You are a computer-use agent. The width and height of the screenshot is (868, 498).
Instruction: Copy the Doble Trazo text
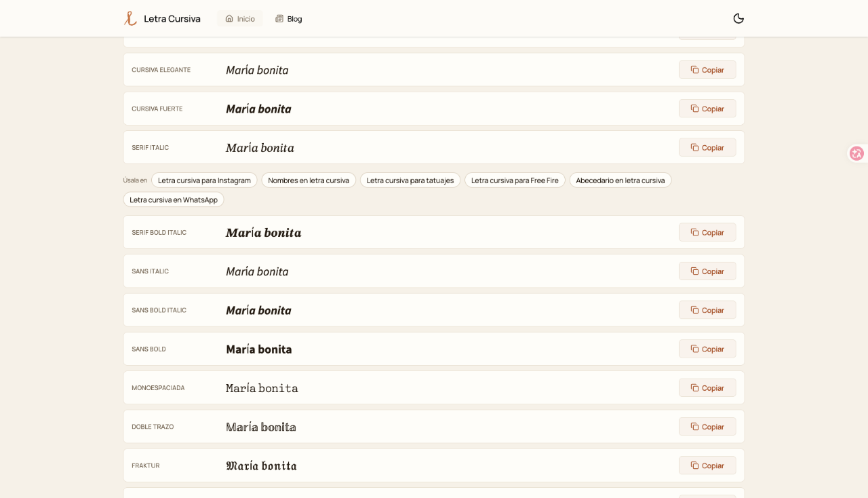(707, 427)
